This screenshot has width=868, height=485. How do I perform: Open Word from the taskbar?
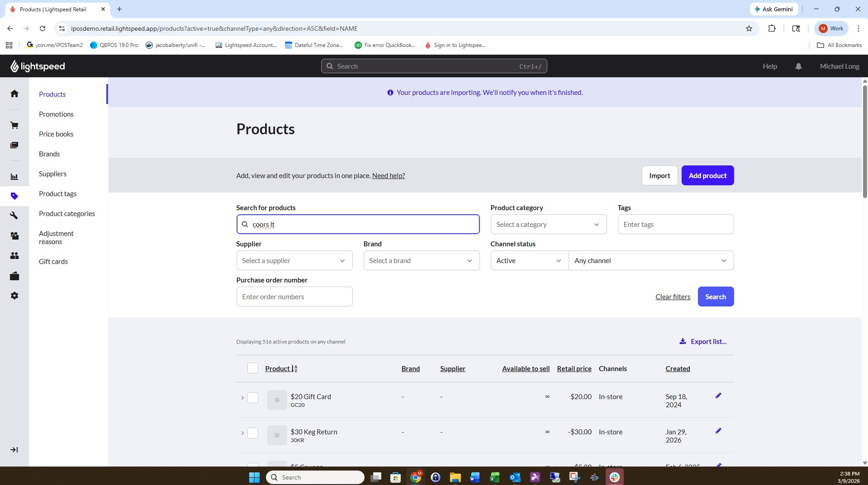(x=474, y=477)
